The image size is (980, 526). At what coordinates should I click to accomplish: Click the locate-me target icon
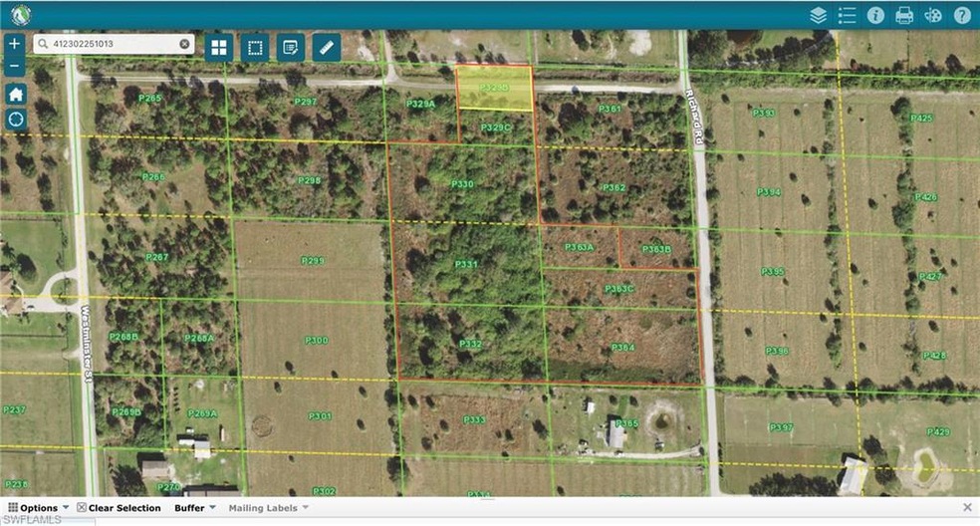(x=15, y=119)
